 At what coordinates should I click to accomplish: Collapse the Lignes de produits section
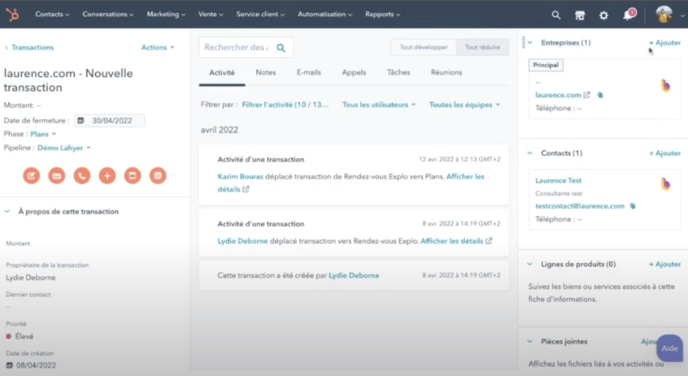530,264
